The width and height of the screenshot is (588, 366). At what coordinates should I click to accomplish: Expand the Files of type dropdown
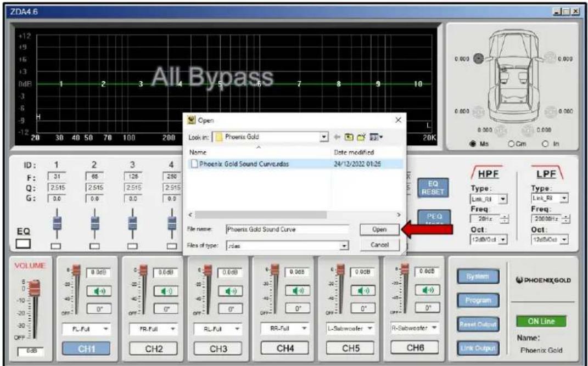pyautogui.click(x=345, y=246)
